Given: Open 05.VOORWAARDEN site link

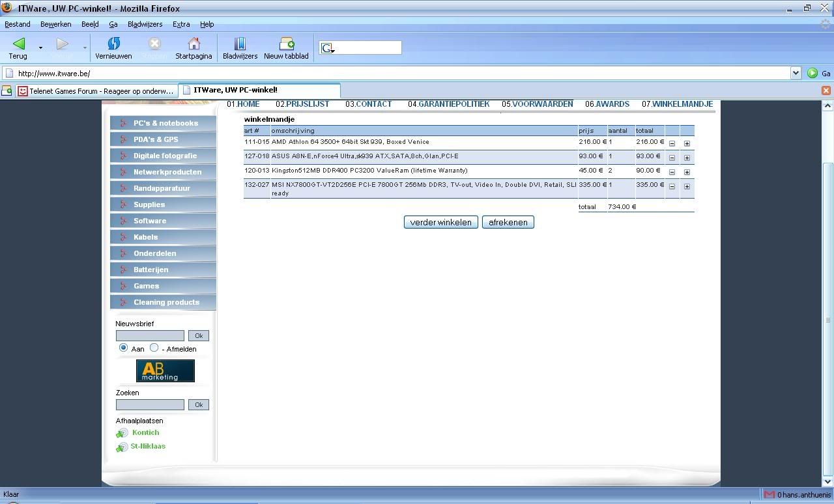Looking at the screenshot, I should coord(538,104).
